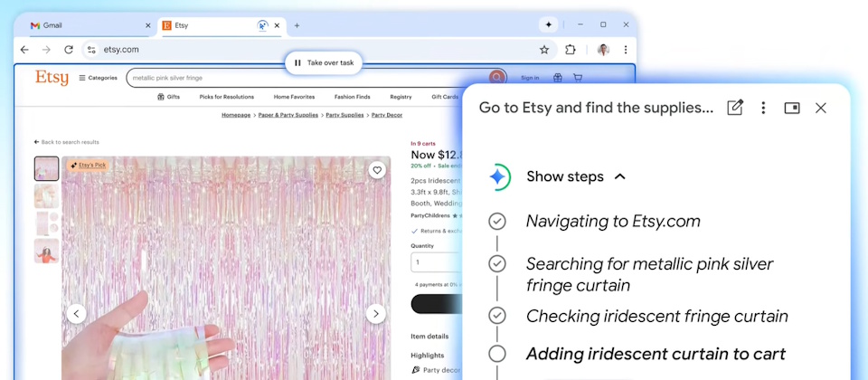Screen dimensions: 868x380
Task: Select the fourth product thumbnail with woman
Action: click(x=47, y=251)
